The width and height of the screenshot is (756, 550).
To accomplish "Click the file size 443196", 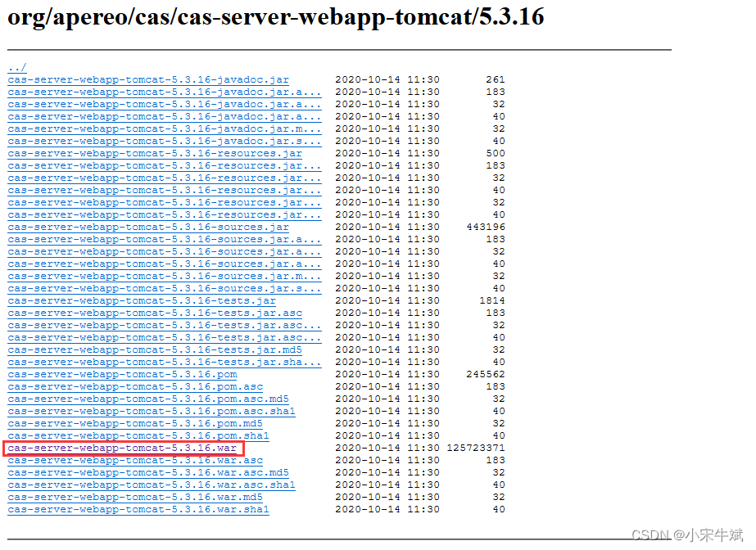I will click(x=486, y=227).
